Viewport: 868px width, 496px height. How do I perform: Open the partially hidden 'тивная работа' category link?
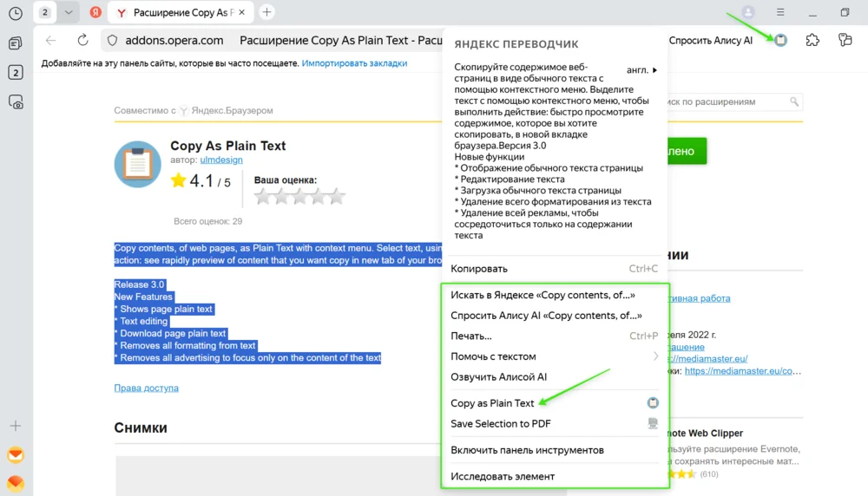point(699,298)
